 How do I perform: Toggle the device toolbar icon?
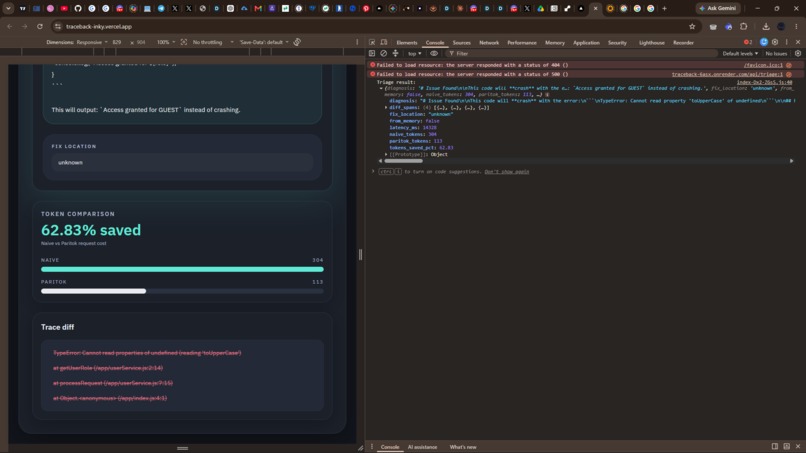tap(384, 42)
